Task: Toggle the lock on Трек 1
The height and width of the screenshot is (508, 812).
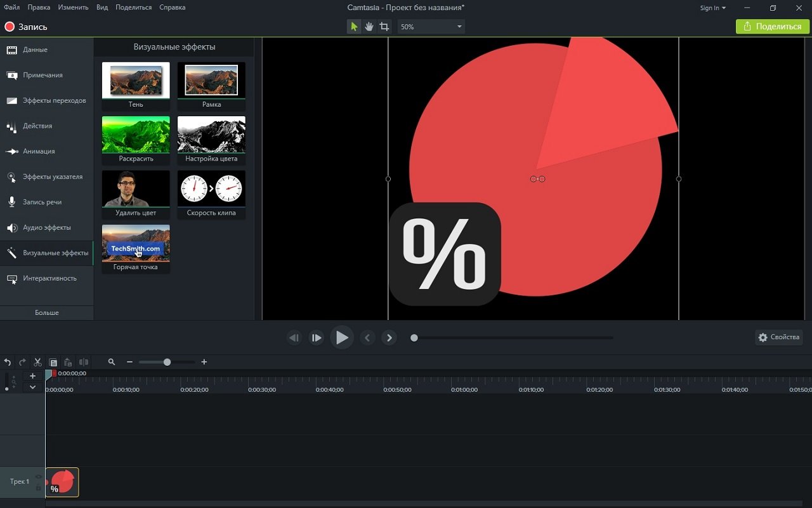Action: (x=39, y=487)
